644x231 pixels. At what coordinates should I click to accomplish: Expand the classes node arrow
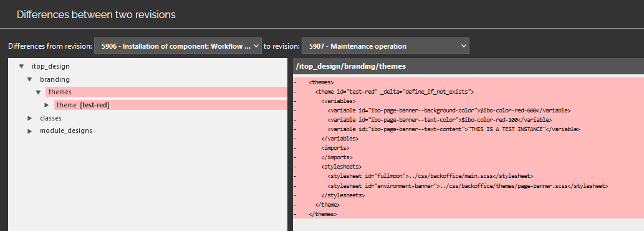29,118
